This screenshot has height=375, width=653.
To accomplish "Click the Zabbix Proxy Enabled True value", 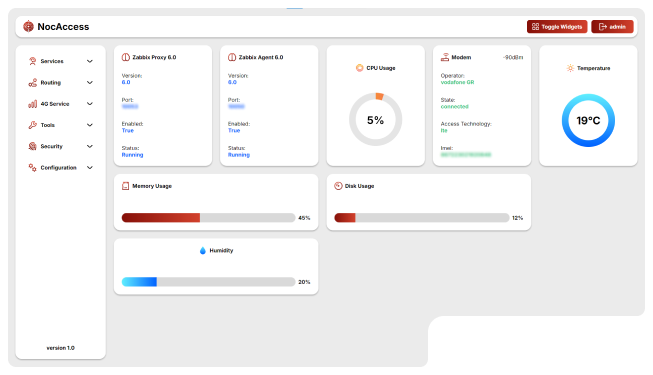I will point(127,130).
